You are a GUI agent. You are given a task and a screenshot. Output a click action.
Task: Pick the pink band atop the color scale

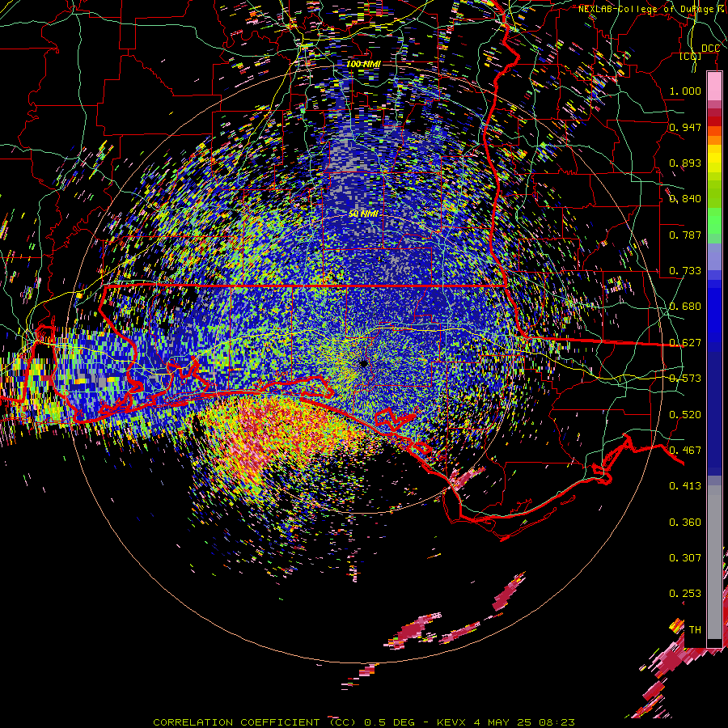pos(714,87)
